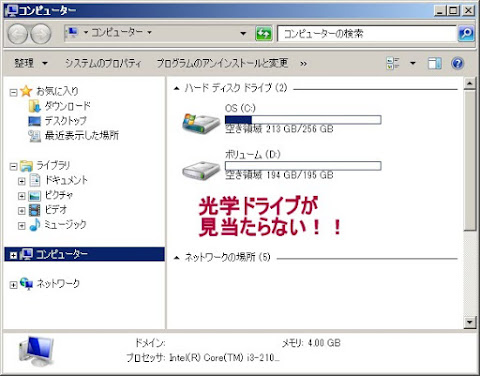
Task: Click the ドメイン: label in details pane
Action: 150,343
